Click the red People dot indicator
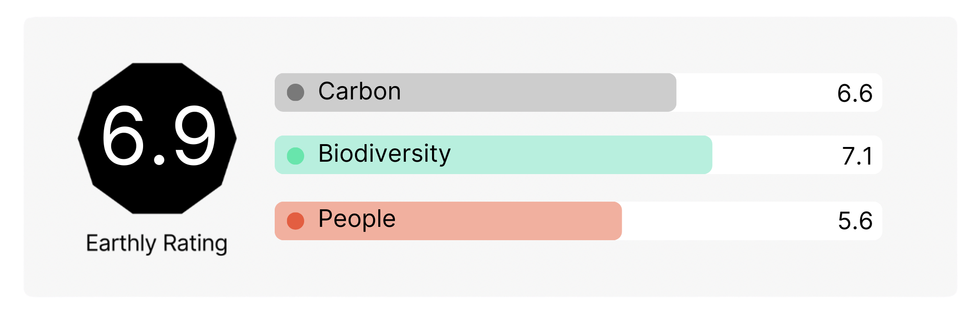 click(x=295, y=221)
